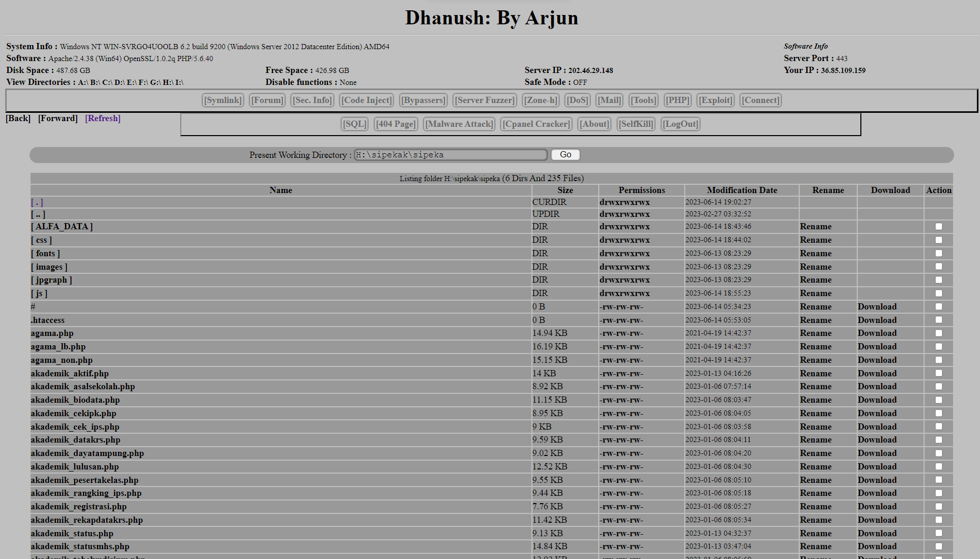This screenshot has height=559, width=980.
Task: Rename agama_non.php
Action: click(x=816, y=360)
